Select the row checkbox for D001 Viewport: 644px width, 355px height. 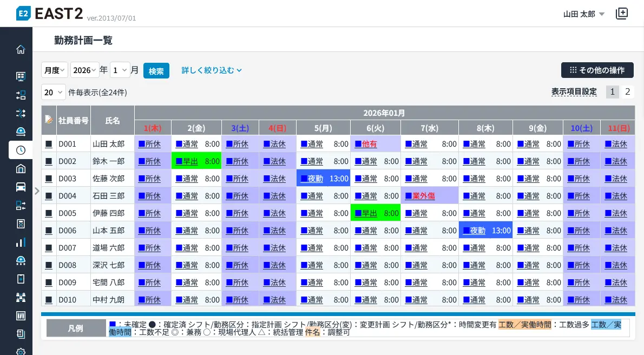[x=49, y=144]
